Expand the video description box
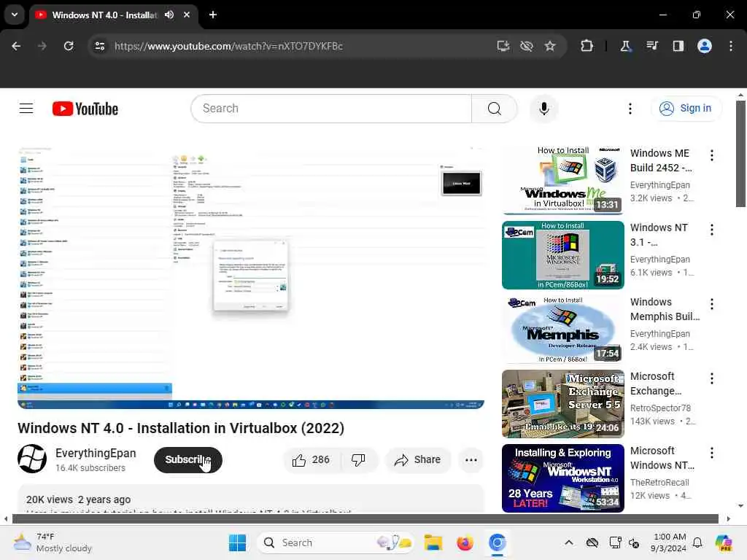 pos(251,499)
